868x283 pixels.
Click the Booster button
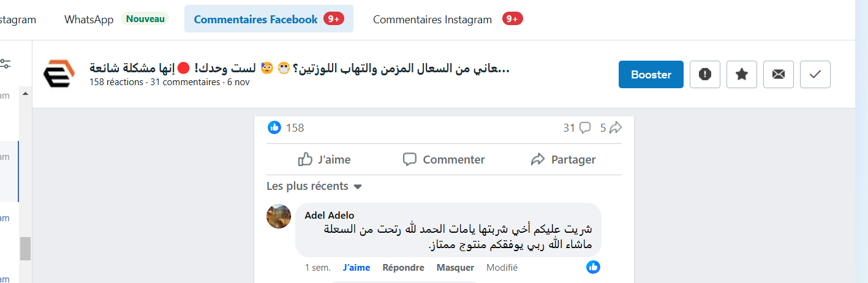point(651,75)
